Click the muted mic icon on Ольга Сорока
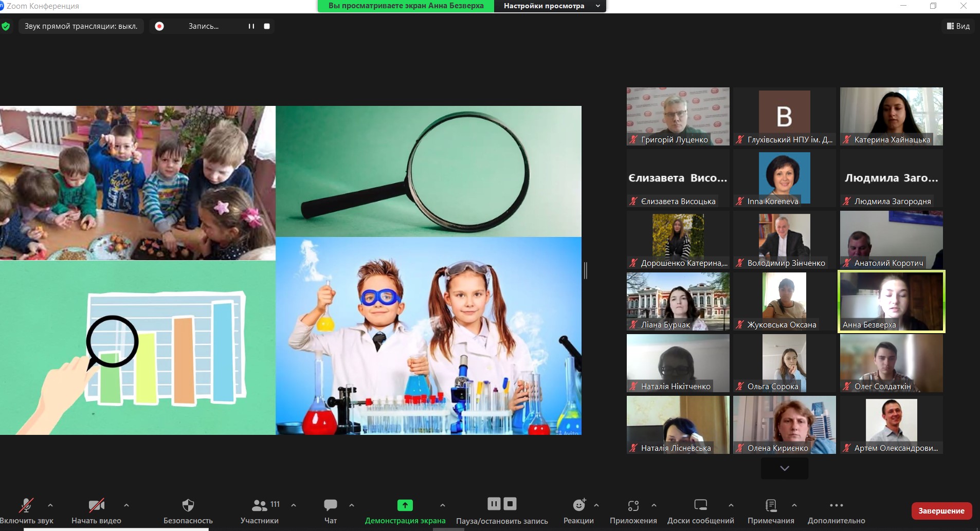The image size is (980, 531). (x=740, y=386)
